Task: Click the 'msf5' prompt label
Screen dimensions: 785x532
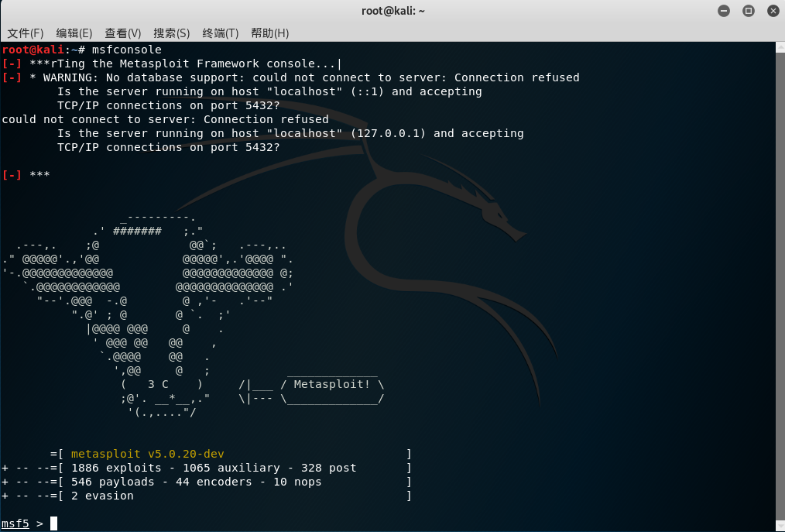Action: click(15, 523)
